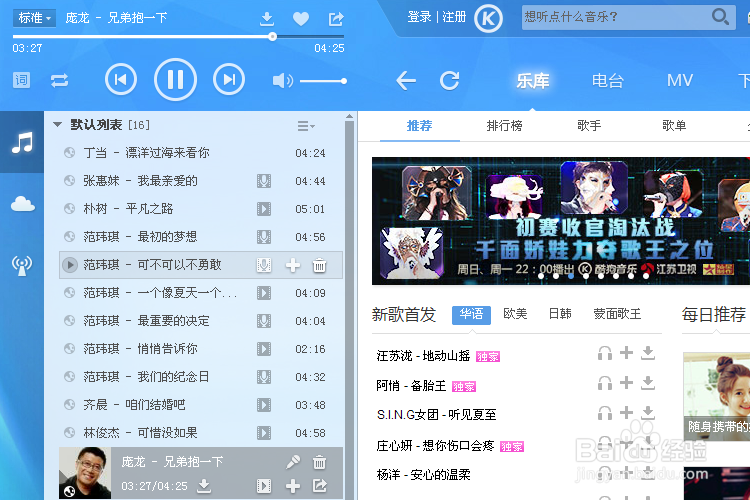This screenshot has width=750, height=500.
Task: Open the KuGou K logo button
Action: coord(488,19)
